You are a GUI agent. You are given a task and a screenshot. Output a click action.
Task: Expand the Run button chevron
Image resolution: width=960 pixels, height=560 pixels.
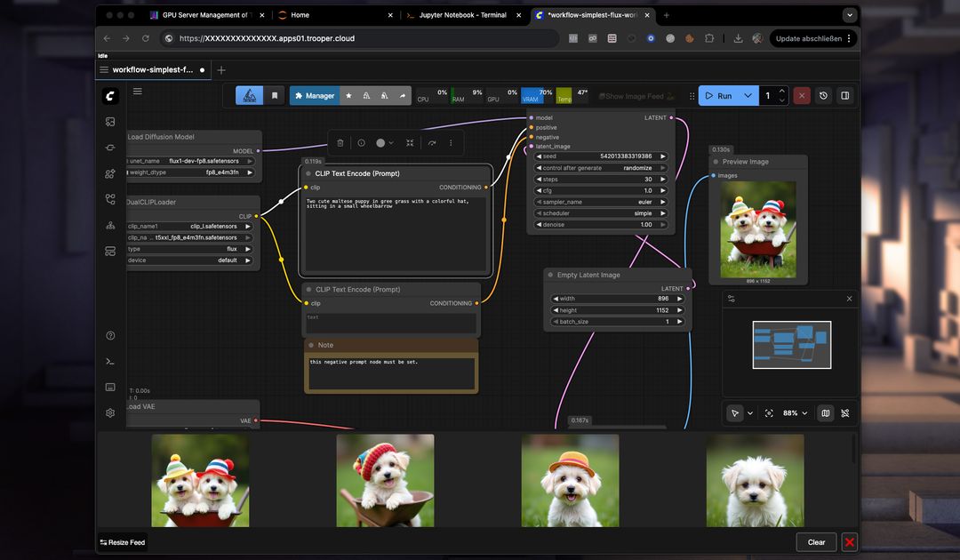tap(748, 95)
